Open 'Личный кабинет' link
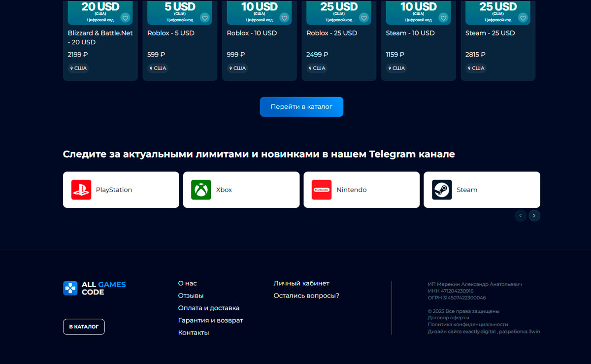 [301, 283]
